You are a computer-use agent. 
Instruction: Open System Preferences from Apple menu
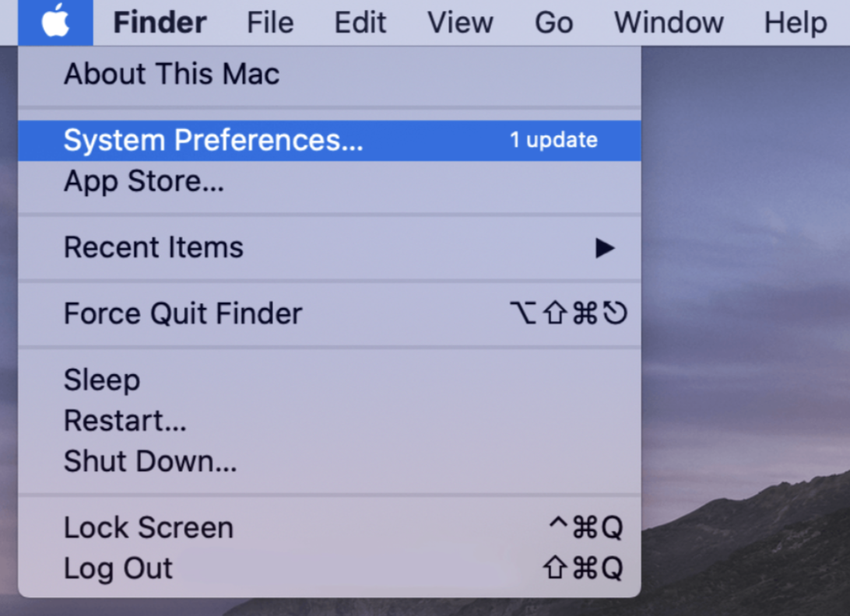213,141
